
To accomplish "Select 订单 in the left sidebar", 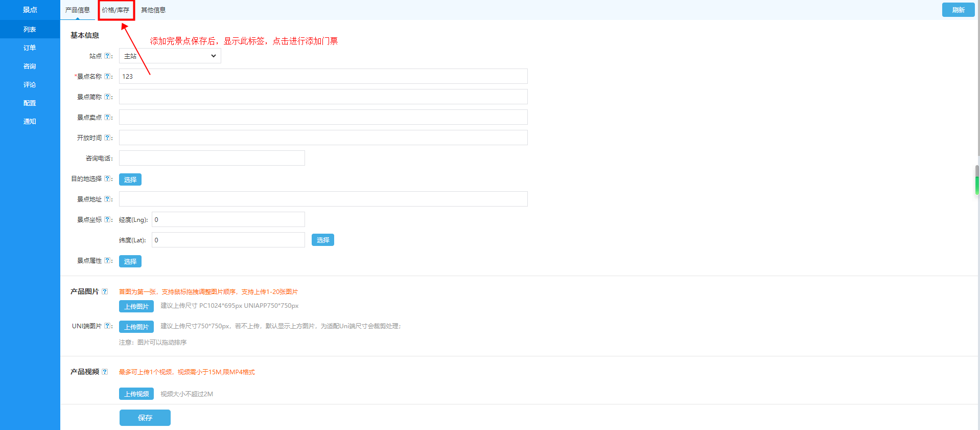I will coord(30,48).
